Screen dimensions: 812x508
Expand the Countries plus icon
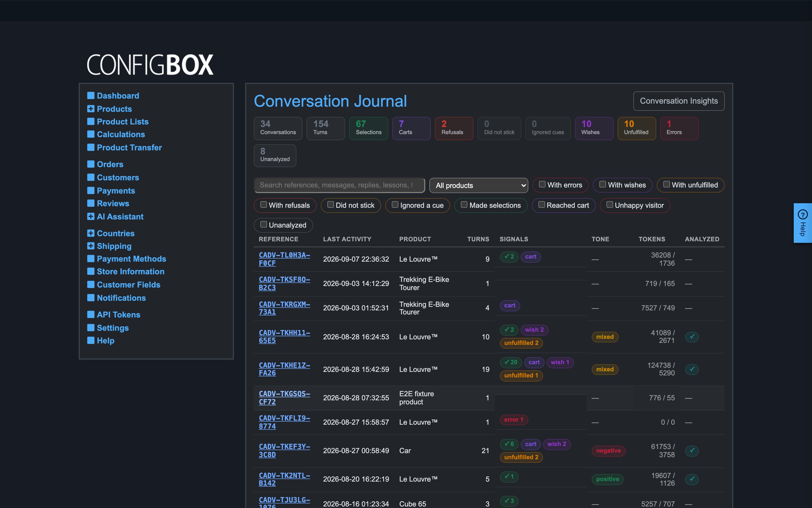(91, 233)
